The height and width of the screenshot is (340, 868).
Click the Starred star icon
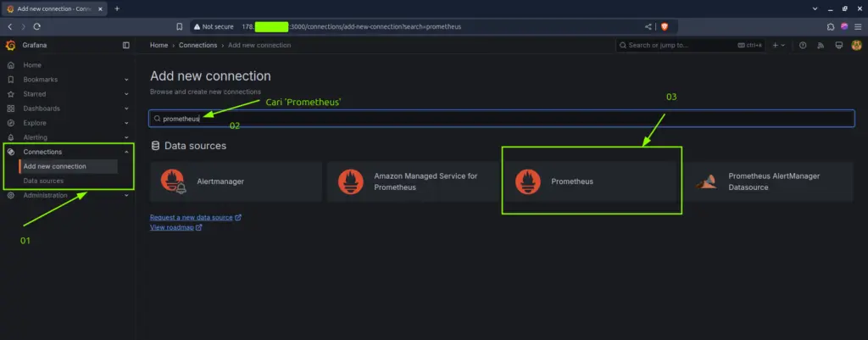point(10,94)
